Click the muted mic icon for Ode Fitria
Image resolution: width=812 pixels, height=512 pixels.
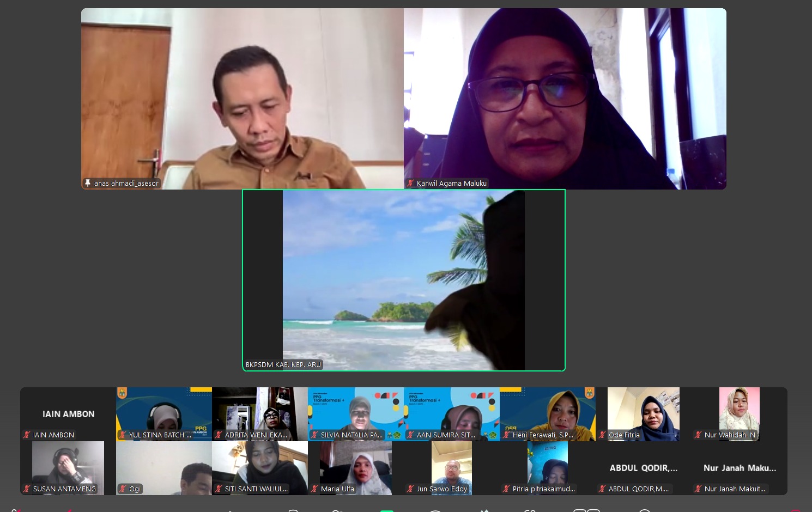pyautogui.click(x=602, y=435)
